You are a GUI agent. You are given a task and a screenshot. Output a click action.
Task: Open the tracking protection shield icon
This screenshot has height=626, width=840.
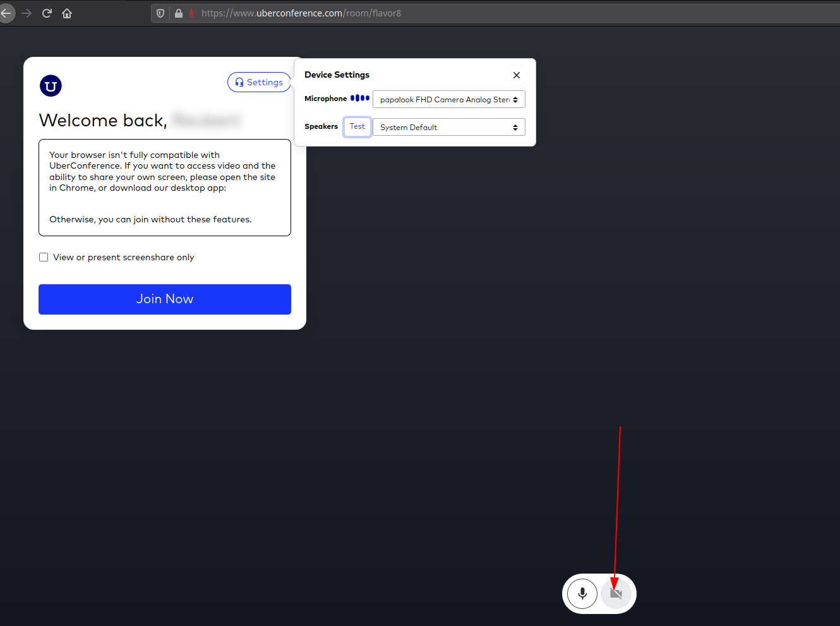click(x=160, y=13)
